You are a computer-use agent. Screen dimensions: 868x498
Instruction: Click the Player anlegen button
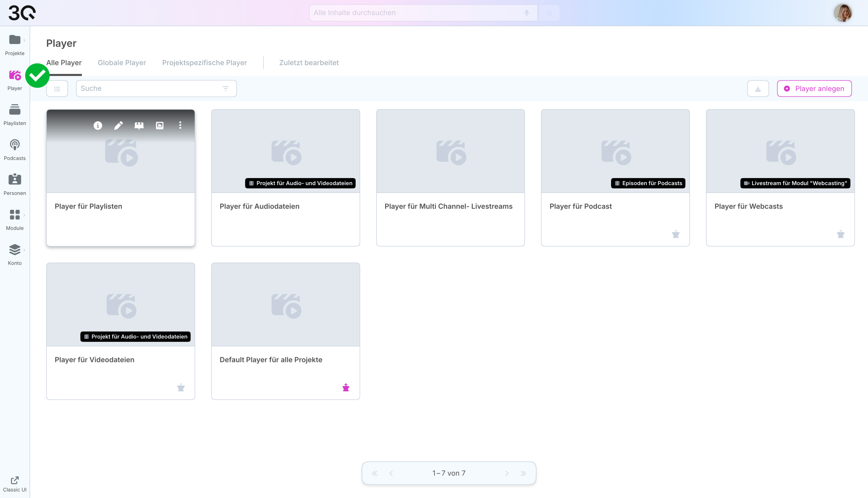pos(814,89)
